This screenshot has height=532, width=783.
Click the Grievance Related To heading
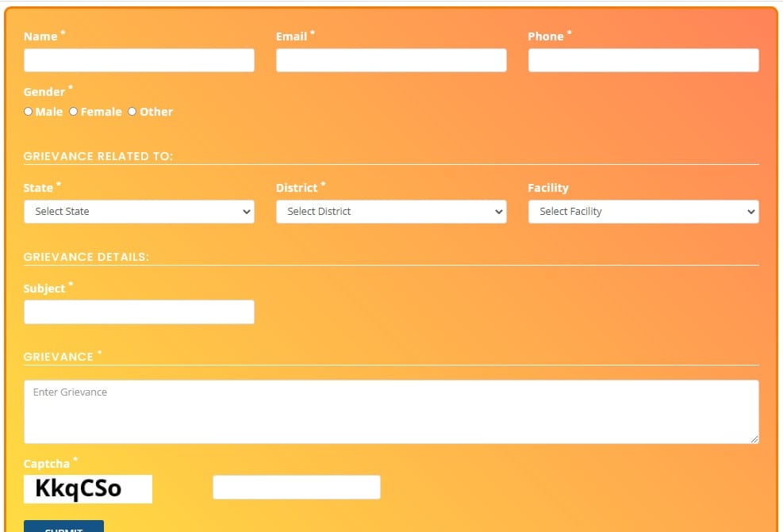click(x=98, y=156)
